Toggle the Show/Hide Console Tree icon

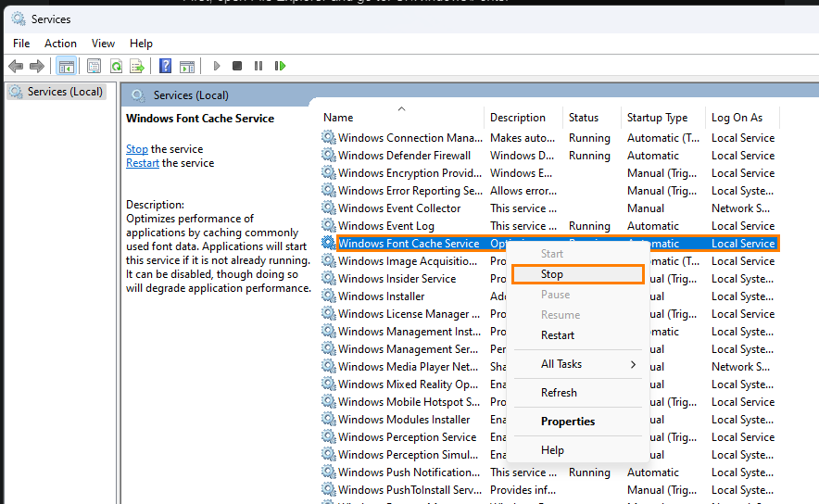67,67
